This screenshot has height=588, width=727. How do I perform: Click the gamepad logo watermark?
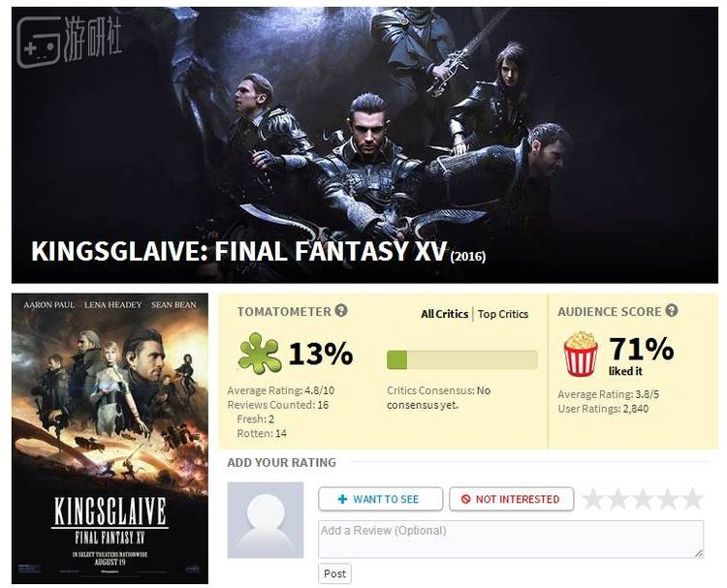point(39,43)
